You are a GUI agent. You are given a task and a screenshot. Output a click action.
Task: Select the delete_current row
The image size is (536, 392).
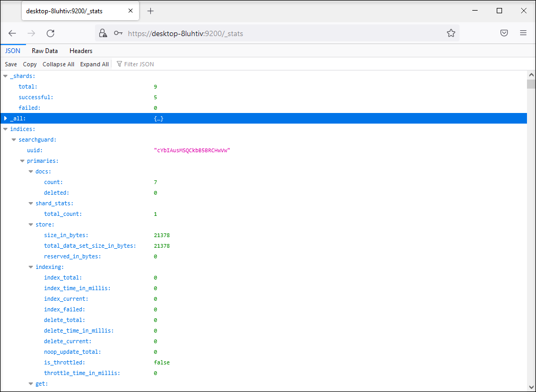click(x=264, y=341)
